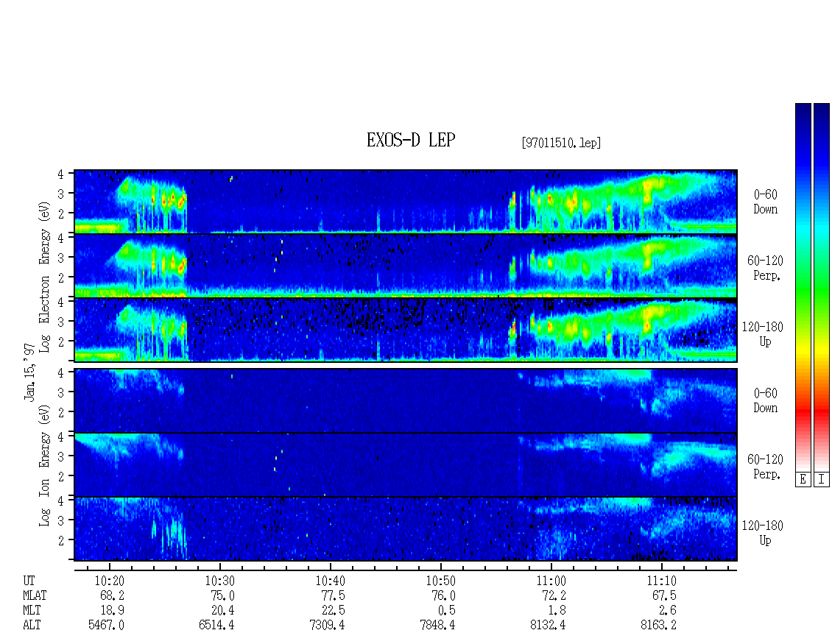Click the MLAT value 67.5

point(664,595)
